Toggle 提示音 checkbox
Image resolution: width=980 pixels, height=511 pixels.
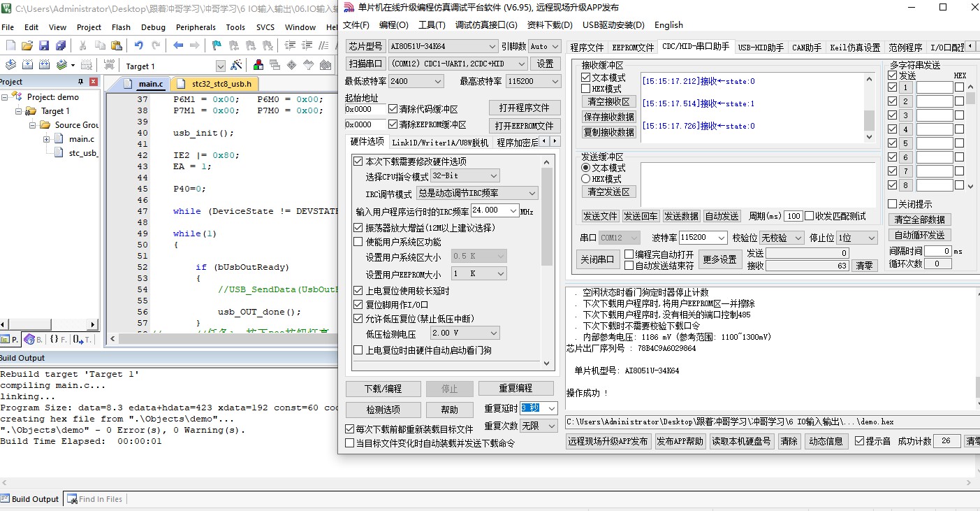[859, 441]
